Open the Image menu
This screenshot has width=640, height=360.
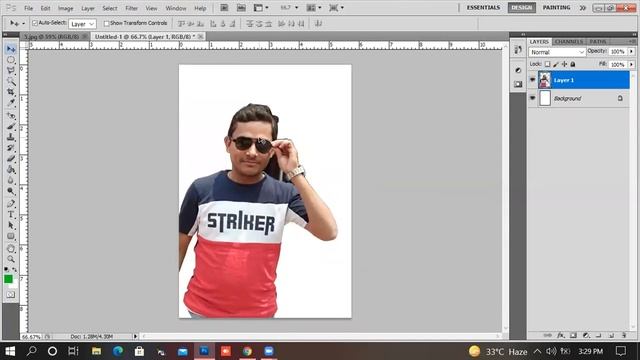point(65,8)
